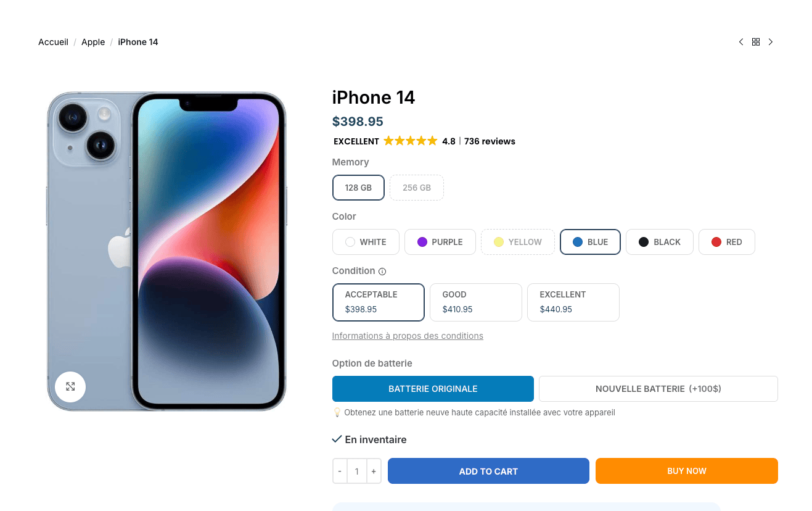The width and height of the screenshot is (812, 511).
Task: Select Batterie Originale option
Action: (433, 389)
